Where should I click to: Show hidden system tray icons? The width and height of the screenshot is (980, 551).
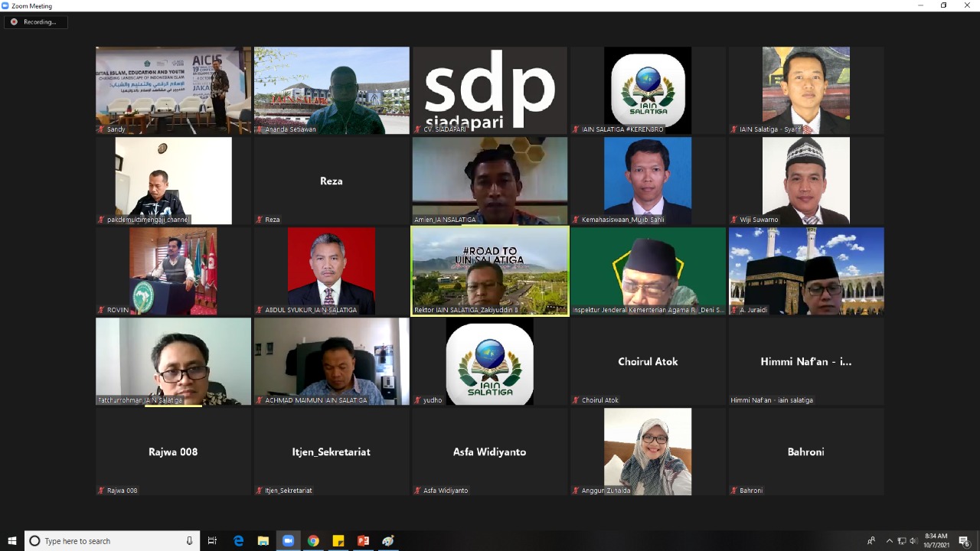click(x=889, y=541)
